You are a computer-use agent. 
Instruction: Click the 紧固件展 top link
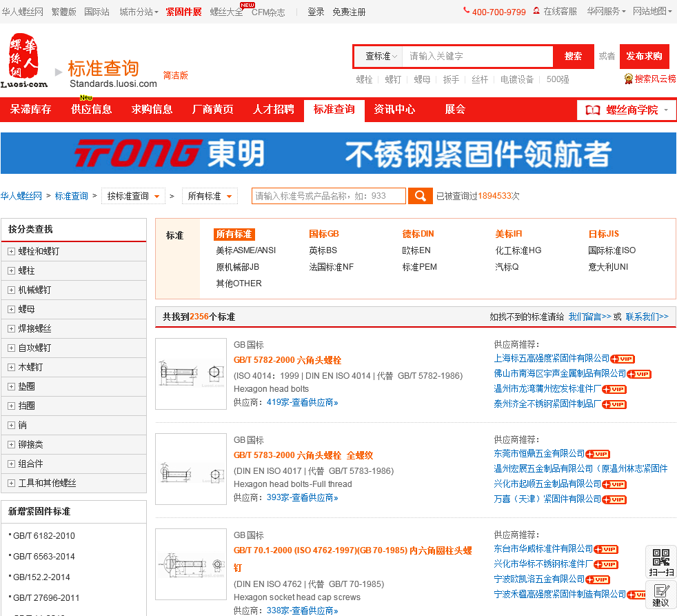tap(183, 12)
